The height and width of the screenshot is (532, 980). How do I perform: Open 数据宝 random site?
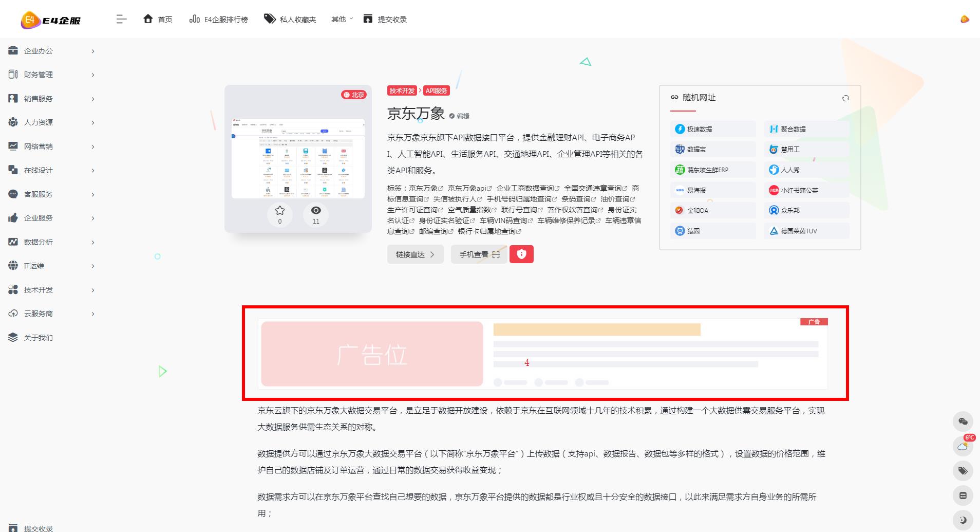coord(713,150)
